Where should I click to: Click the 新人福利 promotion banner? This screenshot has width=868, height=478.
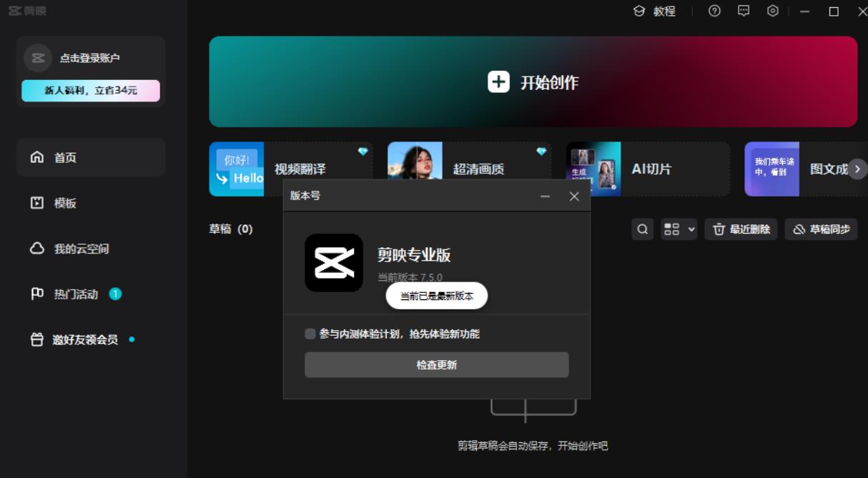(91, 91)
